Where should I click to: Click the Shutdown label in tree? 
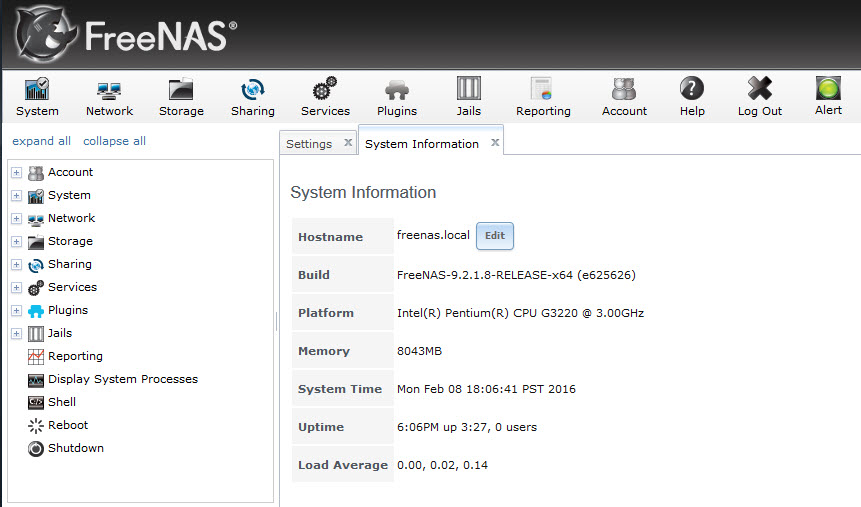[x=76, y=448]
